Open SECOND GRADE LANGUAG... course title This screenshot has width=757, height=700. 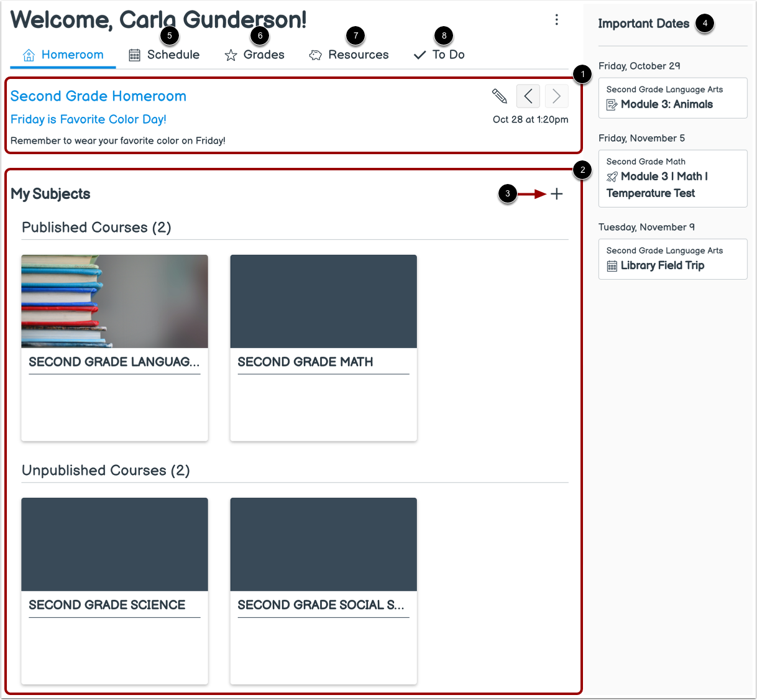coord(114,362)
